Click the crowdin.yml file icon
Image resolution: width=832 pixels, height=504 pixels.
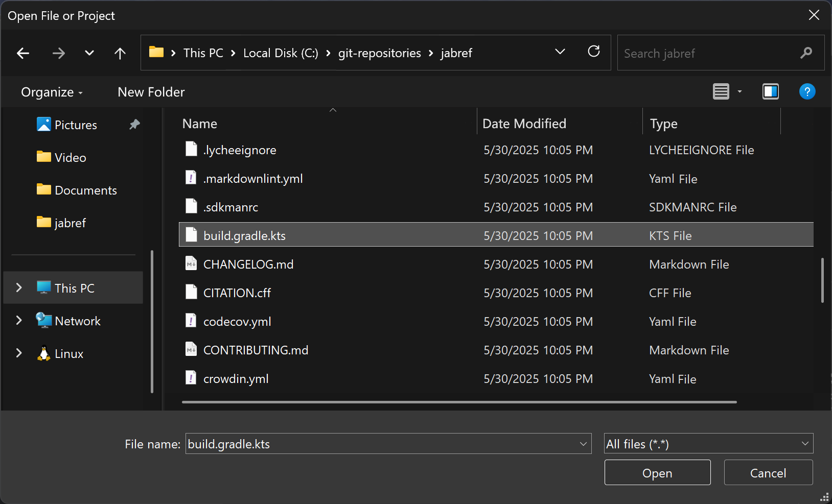pos(191,378)
